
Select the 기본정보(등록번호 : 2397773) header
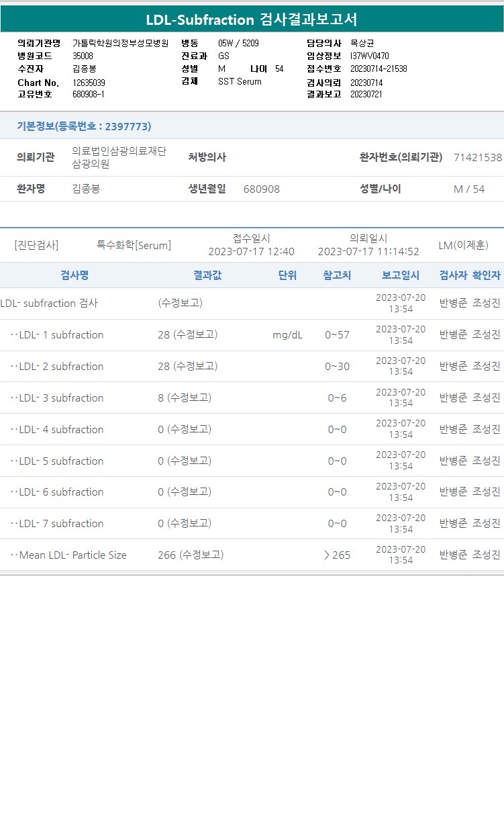(84, 126)
